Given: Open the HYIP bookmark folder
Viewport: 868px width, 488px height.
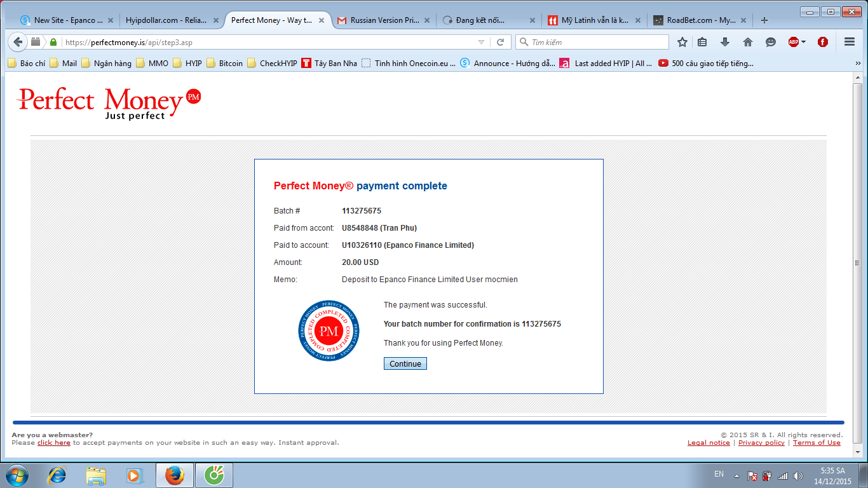Looking at the screenshot, I should [x=188, y=63].
